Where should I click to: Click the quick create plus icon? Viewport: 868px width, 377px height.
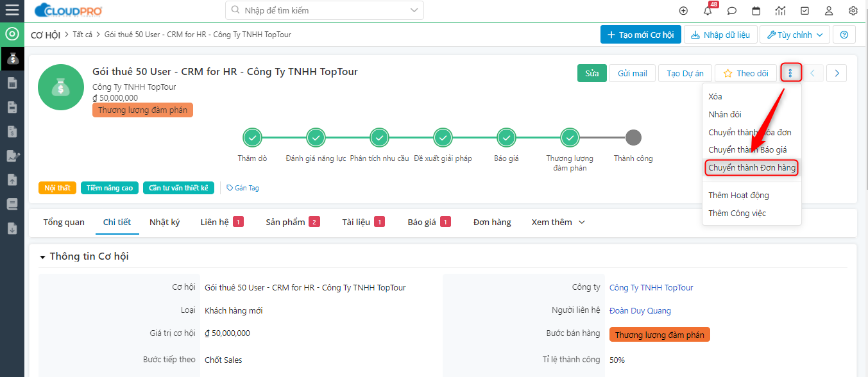point(683,11)
